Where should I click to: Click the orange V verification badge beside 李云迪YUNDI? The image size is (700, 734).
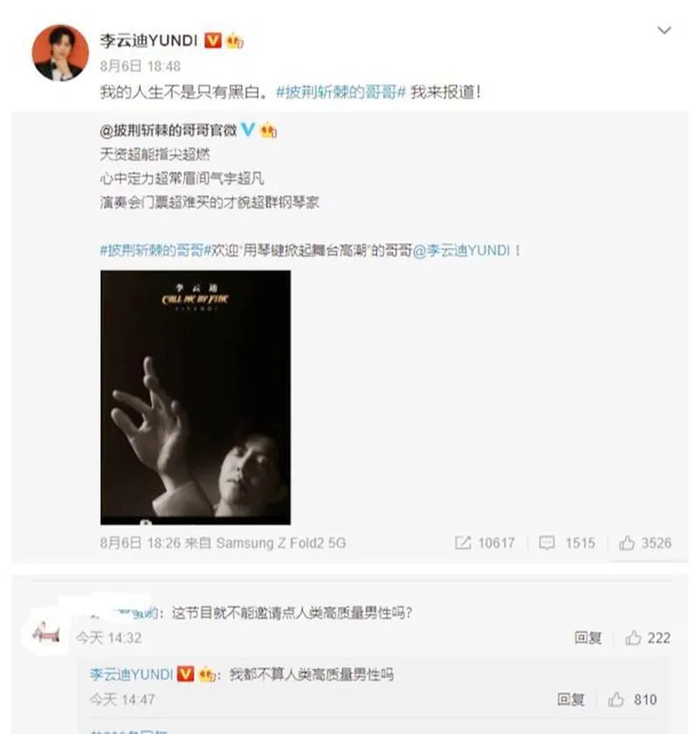(x=213, y=41)
